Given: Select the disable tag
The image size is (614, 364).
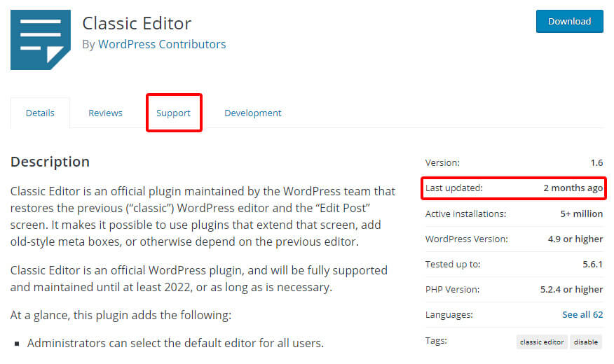Looking at the screenshot, I should [586, 342].
